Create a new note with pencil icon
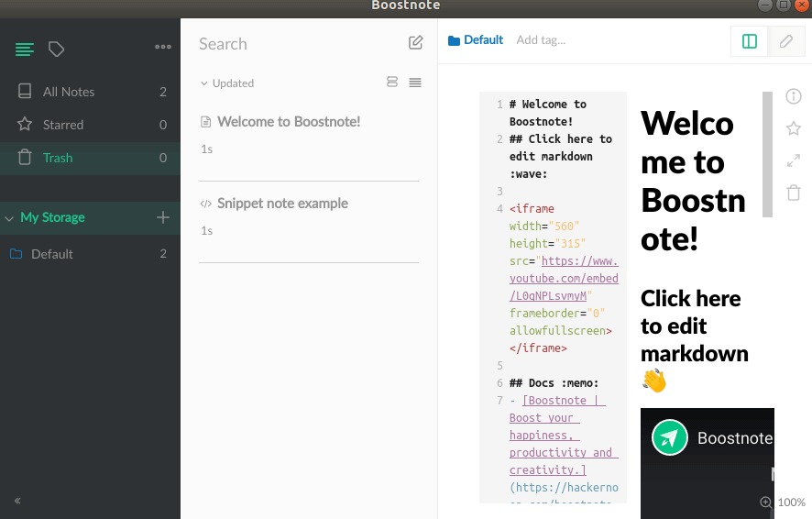The image size is (812, 519). click(415, 42)
